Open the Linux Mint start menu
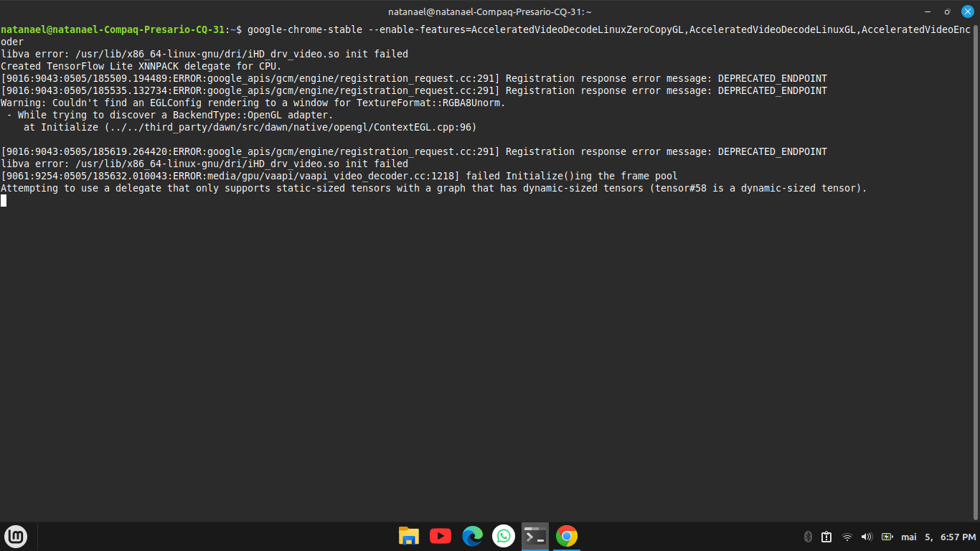 pyautogui.click(x=16, y=536)
